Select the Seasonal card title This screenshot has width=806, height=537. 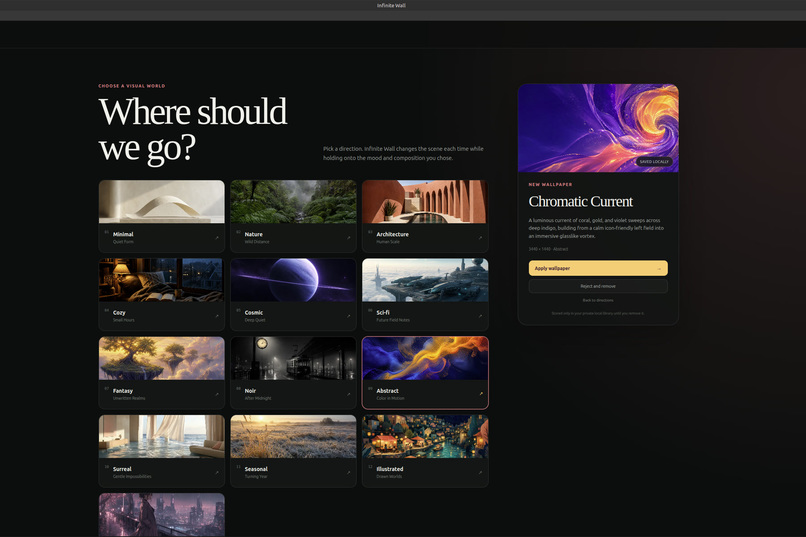point(256,469)
